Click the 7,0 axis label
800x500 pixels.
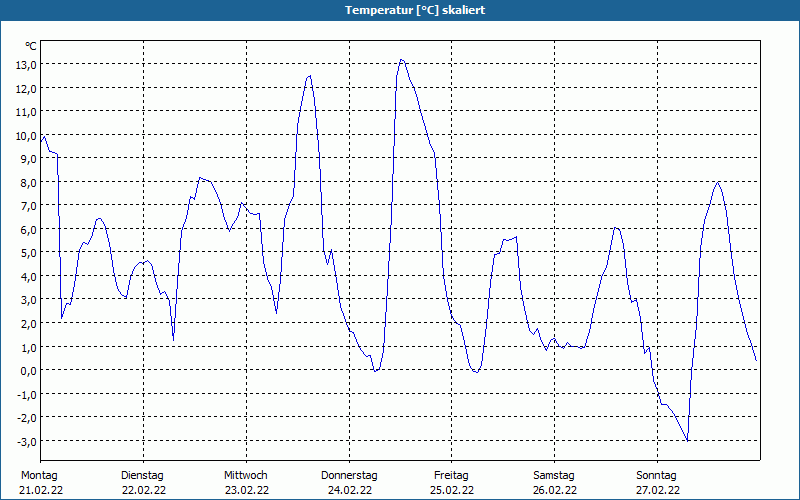(28, 206)
